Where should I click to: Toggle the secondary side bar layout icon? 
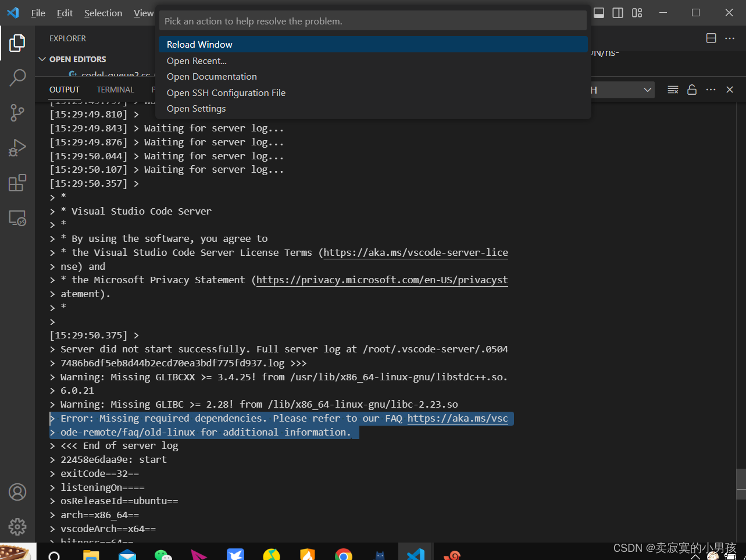(618, 13)
